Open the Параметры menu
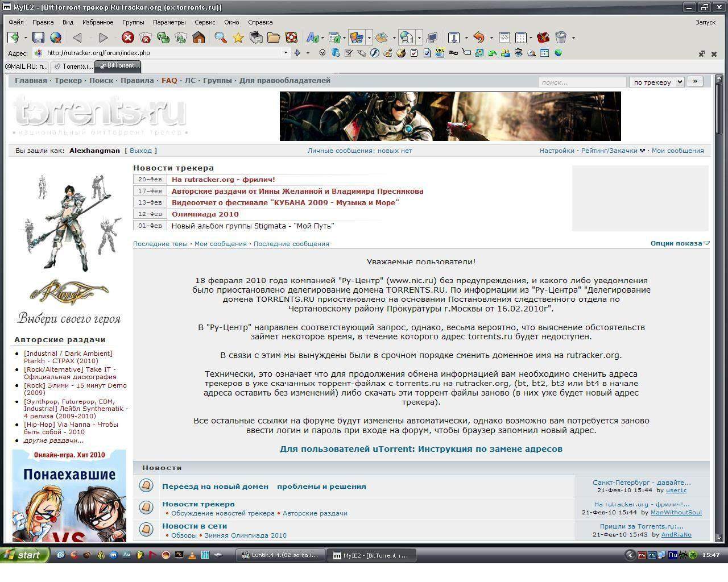The width and height of the screenshot is (728, 582). (169, 22)
